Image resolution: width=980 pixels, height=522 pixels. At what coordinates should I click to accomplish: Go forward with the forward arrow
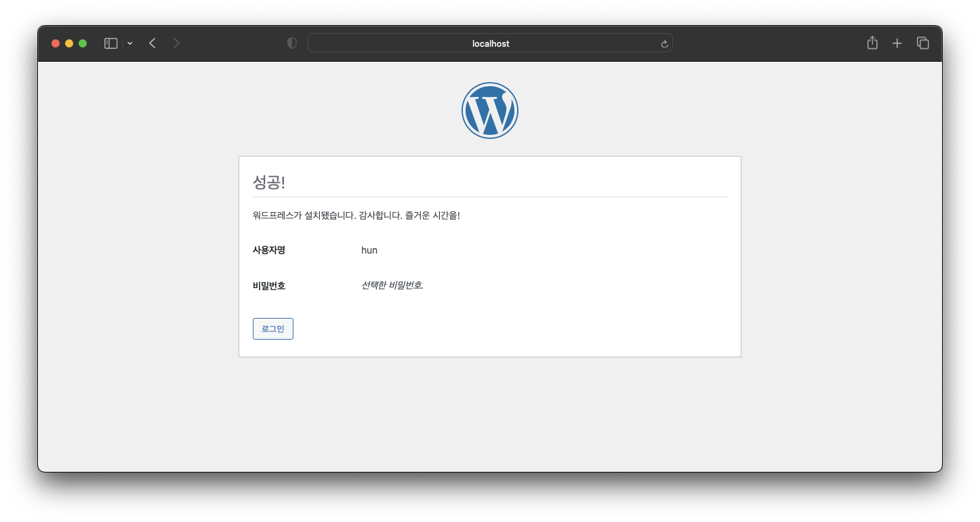tap(176, 43)
